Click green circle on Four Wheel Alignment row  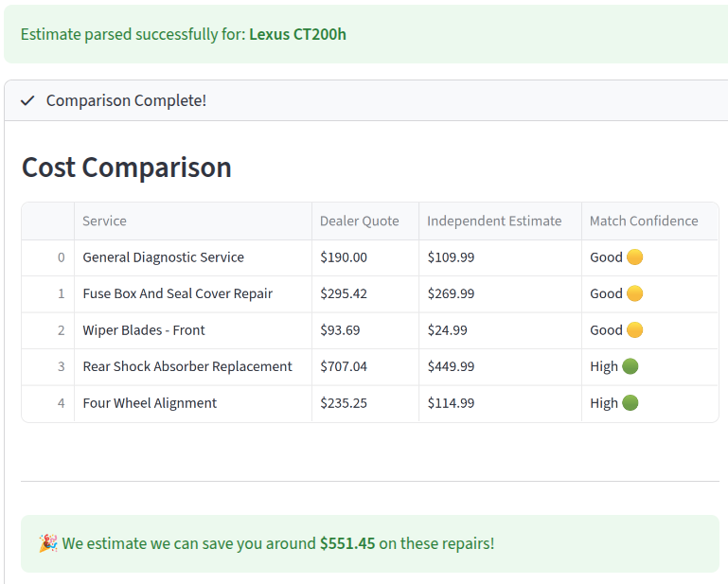click(x=630, y=403)
